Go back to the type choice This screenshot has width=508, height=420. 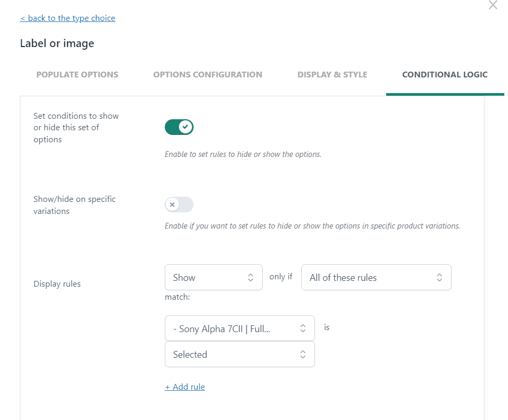click(x=67, y=18)
